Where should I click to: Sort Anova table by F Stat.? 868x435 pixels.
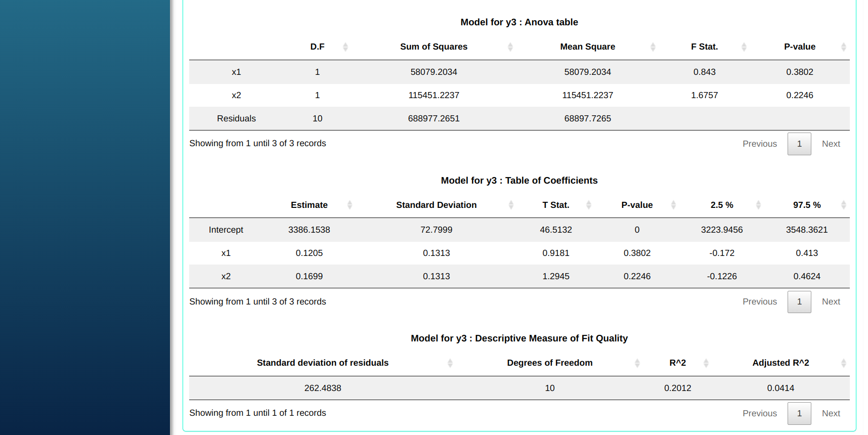(x=704, y=47)
